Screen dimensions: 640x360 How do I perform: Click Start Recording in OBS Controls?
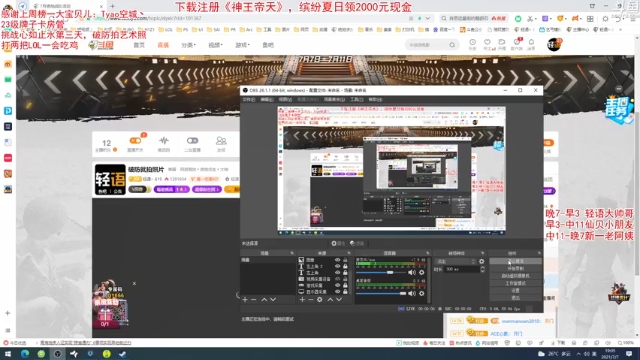click(x=516, y=269)
